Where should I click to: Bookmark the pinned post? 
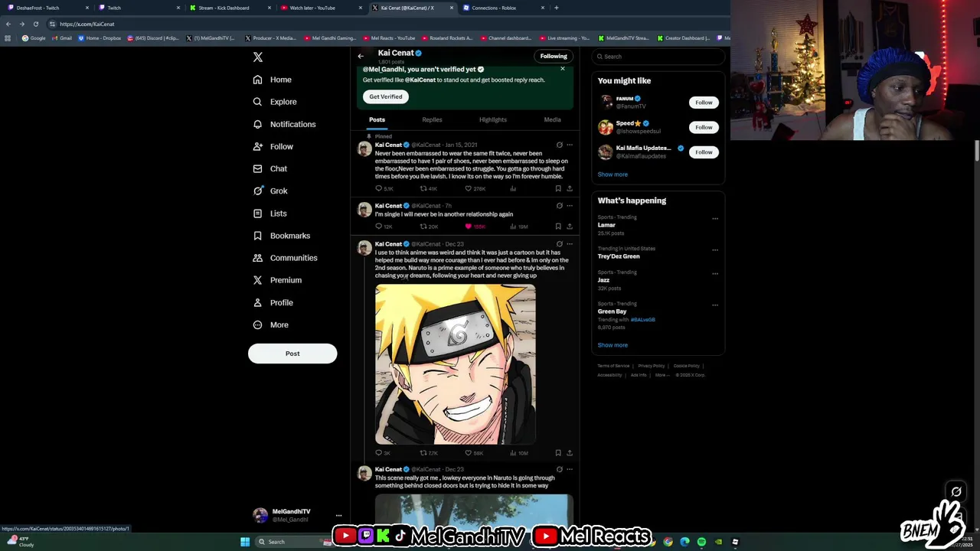tap(558, 188)
